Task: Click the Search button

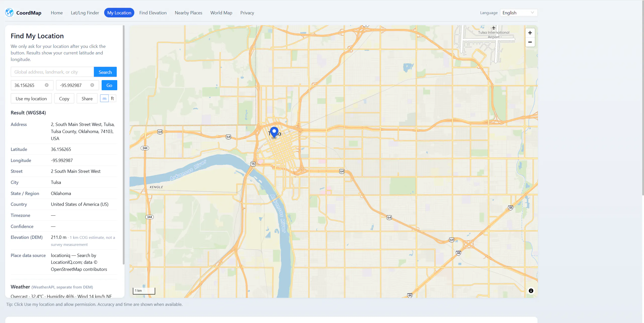Action: pos(105,72)
